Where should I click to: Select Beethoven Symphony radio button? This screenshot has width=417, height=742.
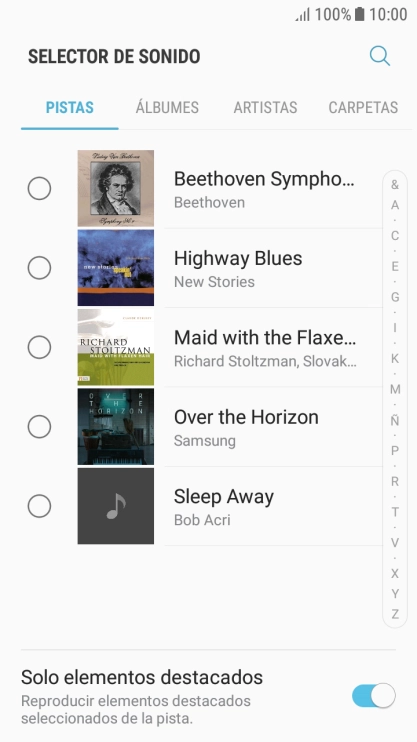[x=39, y=188]
